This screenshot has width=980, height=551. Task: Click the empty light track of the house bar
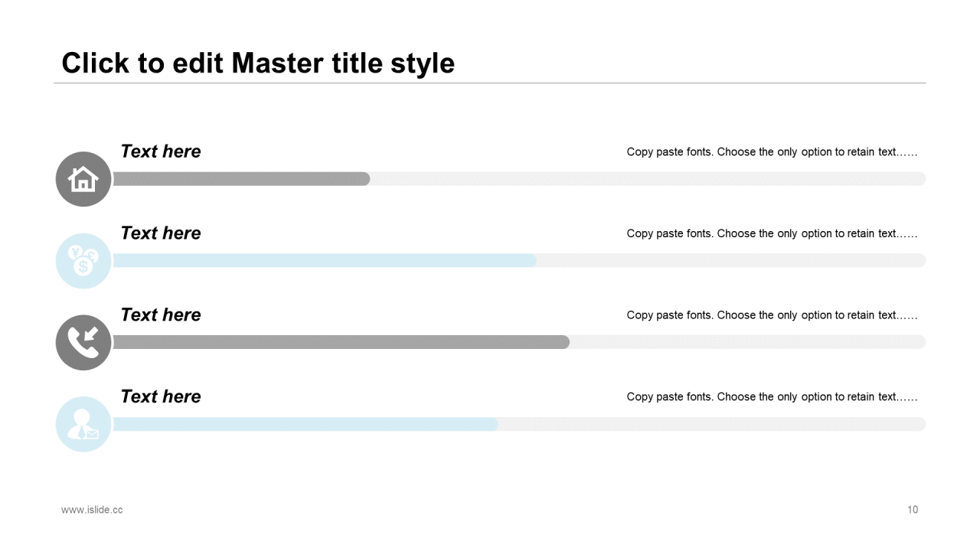648,179
